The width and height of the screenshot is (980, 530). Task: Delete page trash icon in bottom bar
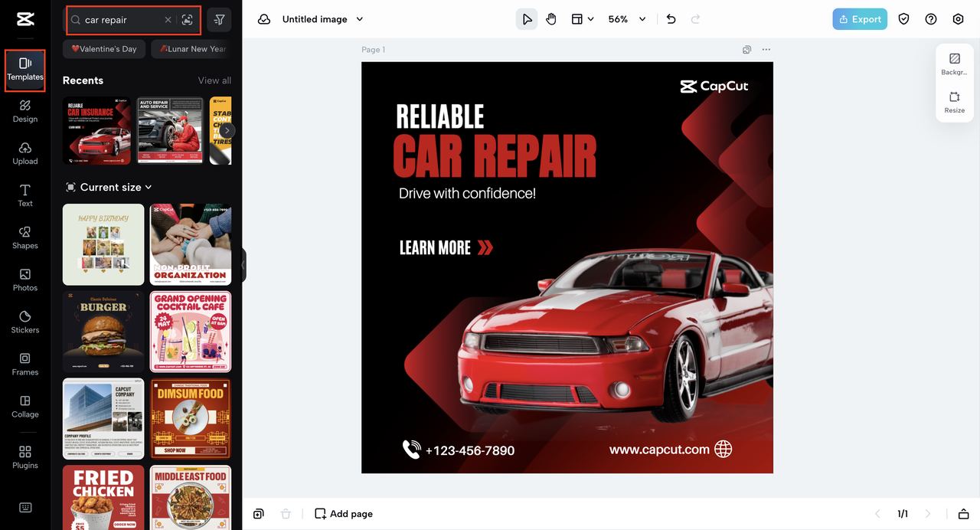point(286,514)
